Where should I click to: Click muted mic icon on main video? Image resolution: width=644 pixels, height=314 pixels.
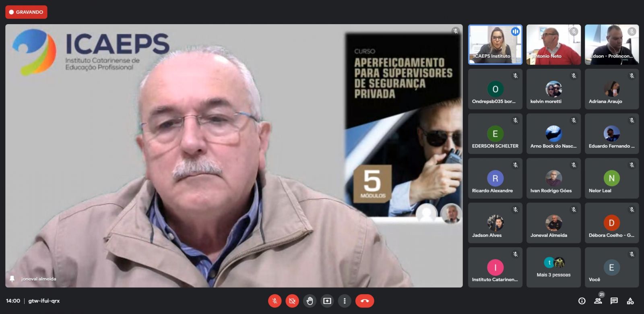[456, 31]
